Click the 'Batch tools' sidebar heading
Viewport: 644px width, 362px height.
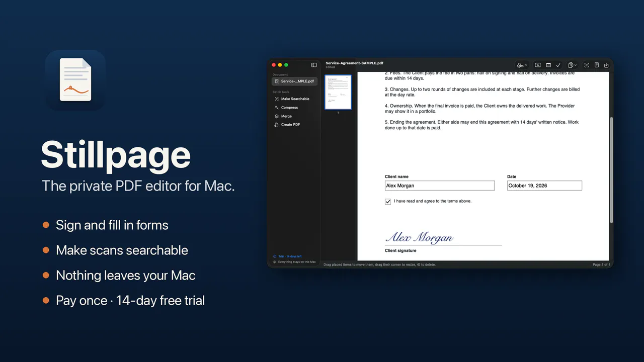click(x=281, y=92)
